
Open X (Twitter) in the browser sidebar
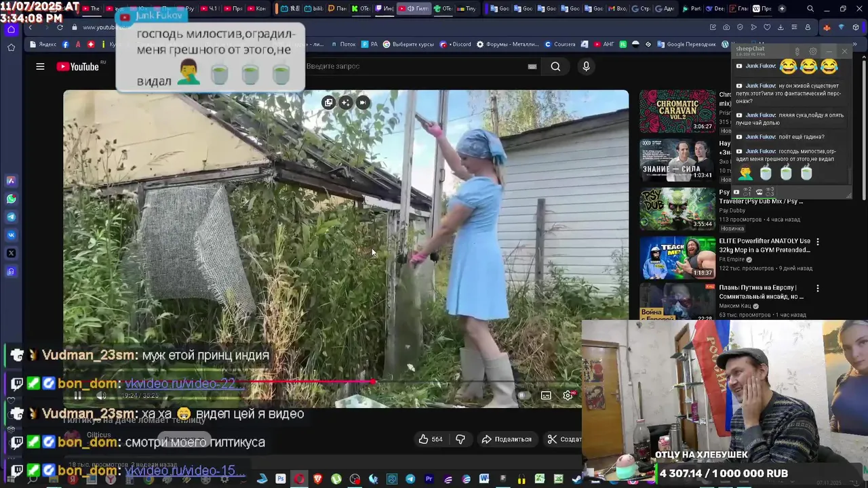(11, 253)
